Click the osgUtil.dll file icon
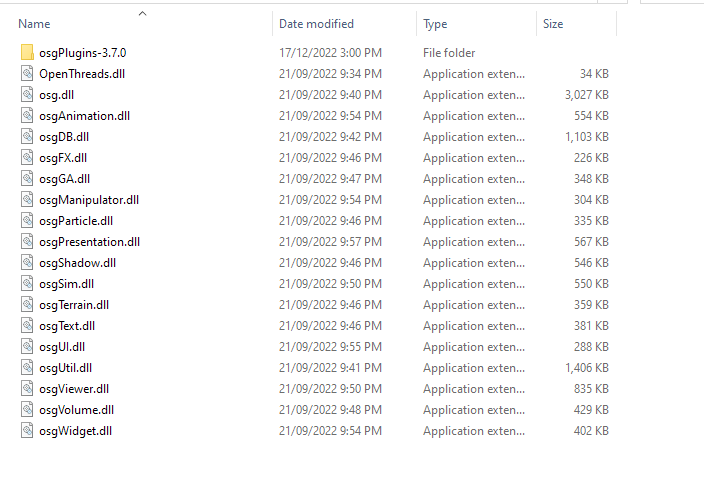 click(27, 368)
